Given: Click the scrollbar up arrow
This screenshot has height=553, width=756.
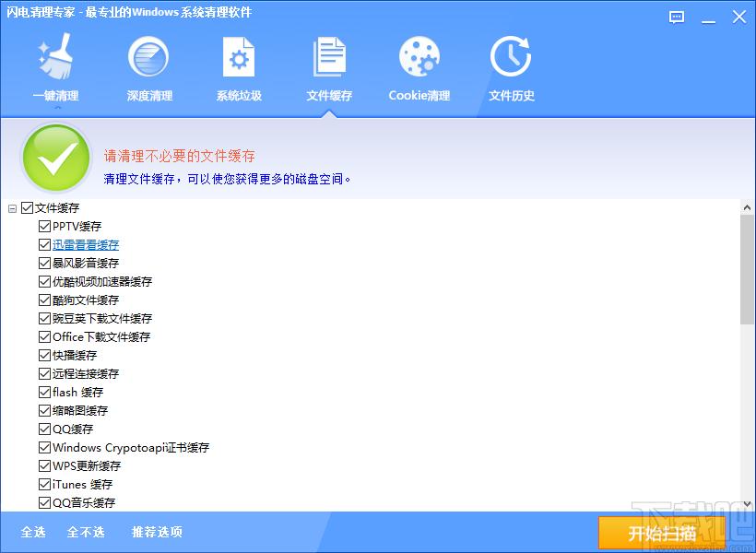Looking at the screenshot, I should click(x=748, y=207).
